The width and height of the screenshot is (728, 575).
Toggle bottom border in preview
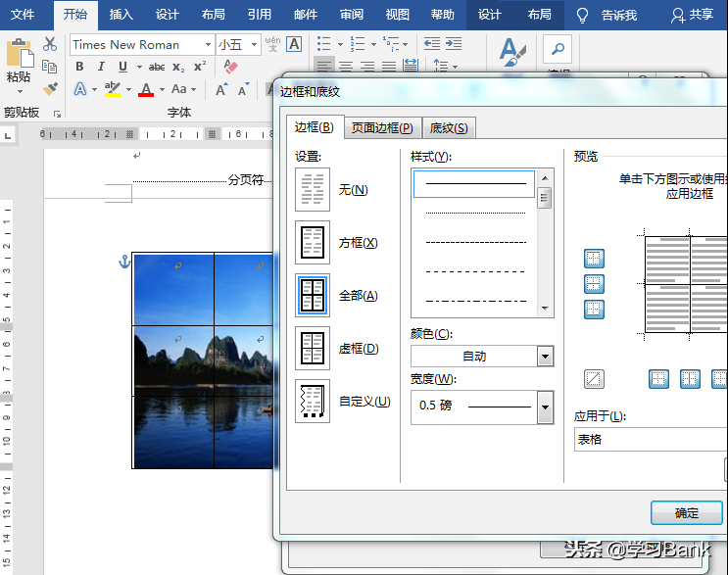coord(594,310)
